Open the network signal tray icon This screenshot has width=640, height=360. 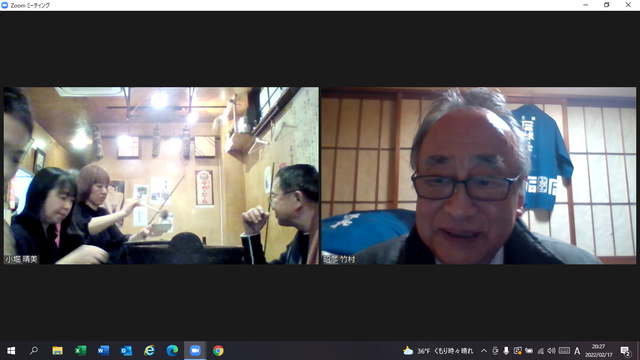pyautogui.click(x=540, y=351)
